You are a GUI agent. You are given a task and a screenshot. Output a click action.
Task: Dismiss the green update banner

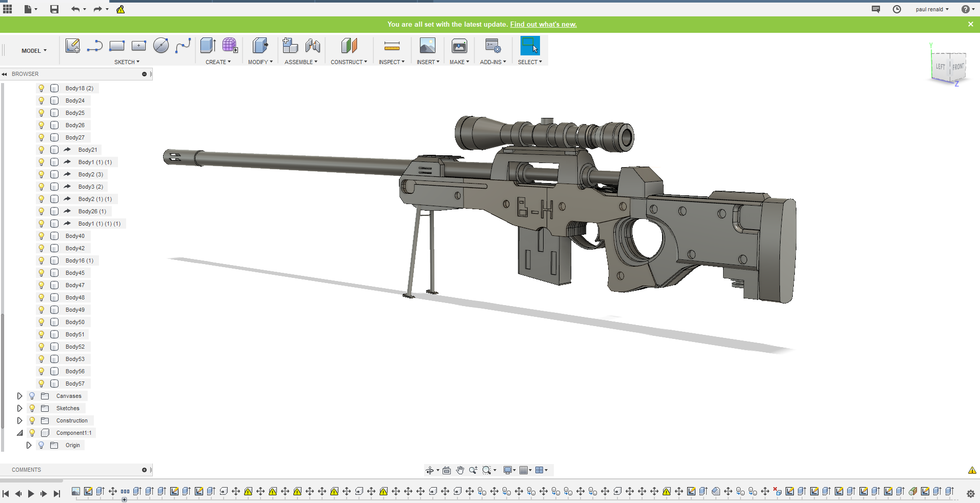click(x=971, y=24)
